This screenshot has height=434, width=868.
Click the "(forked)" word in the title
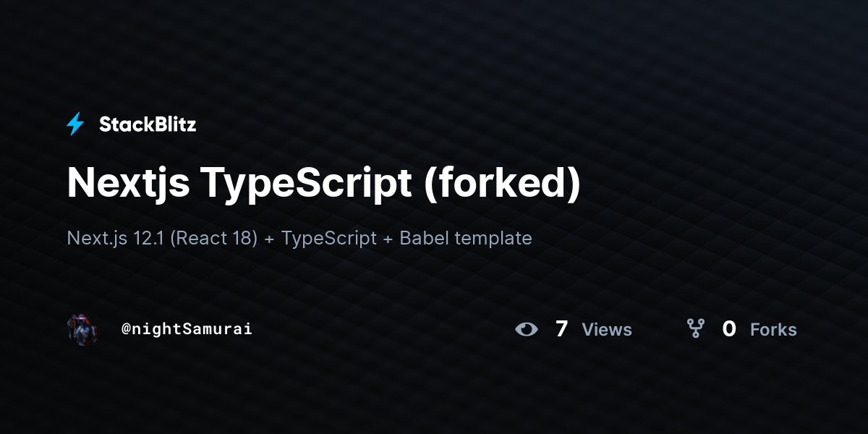[x=502, y=183]
